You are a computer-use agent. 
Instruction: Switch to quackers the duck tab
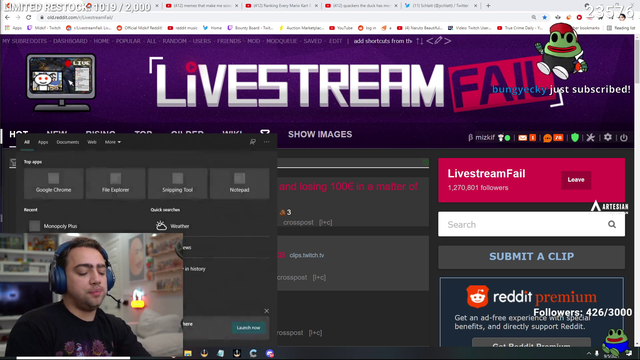pos(361,6)
